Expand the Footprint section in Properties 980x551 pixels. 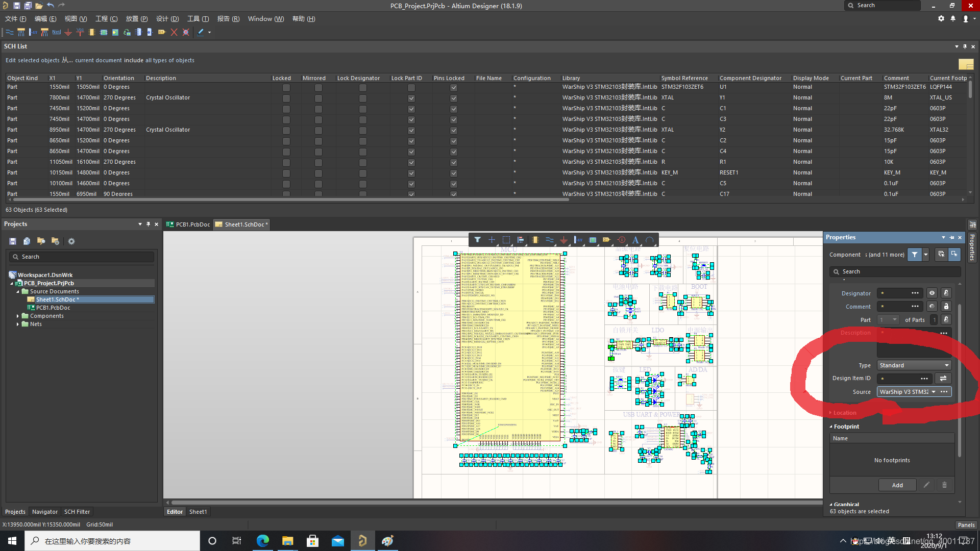[846, 426]
